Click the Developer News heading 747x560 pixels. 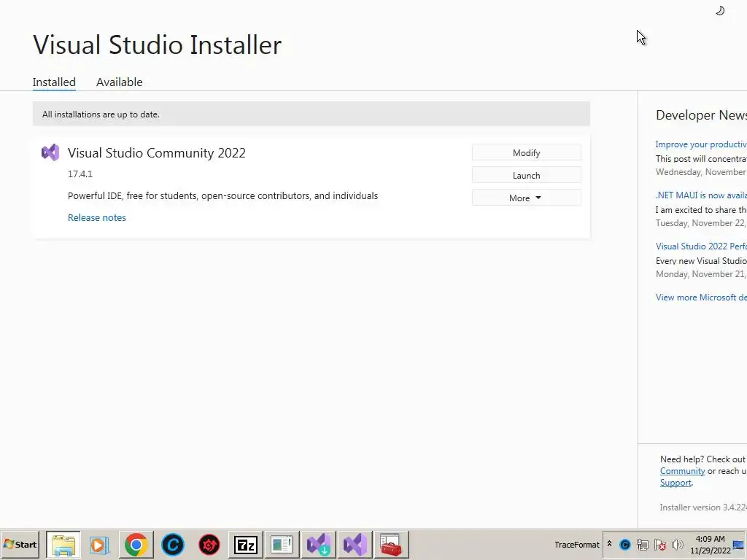click(x=701, y=114)
